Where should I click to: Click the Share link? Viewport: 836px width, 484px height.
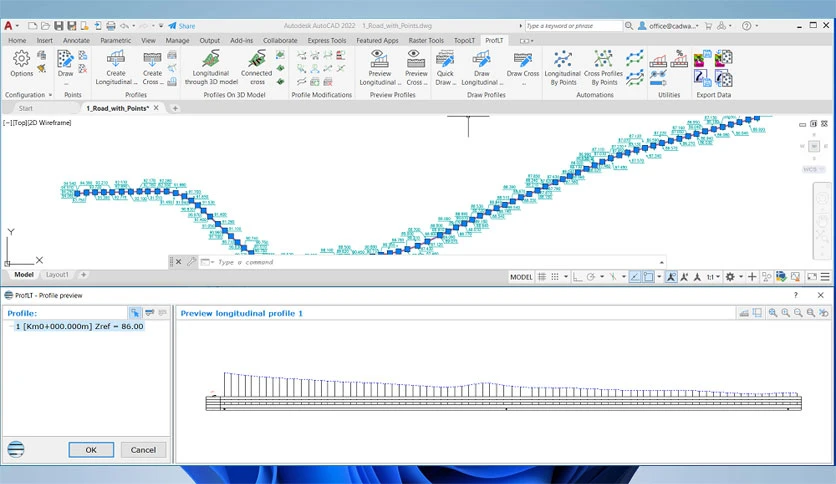tap(182, 26)
